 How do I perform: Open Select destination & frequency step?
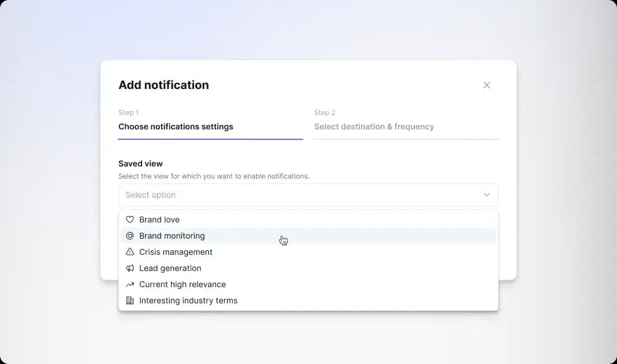(x=374, y=127)
